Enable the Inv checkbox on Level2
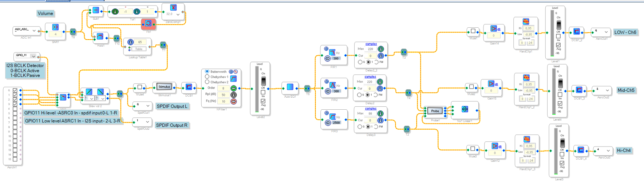The width and height of the screenshot is (644, 184). point(263,92)
